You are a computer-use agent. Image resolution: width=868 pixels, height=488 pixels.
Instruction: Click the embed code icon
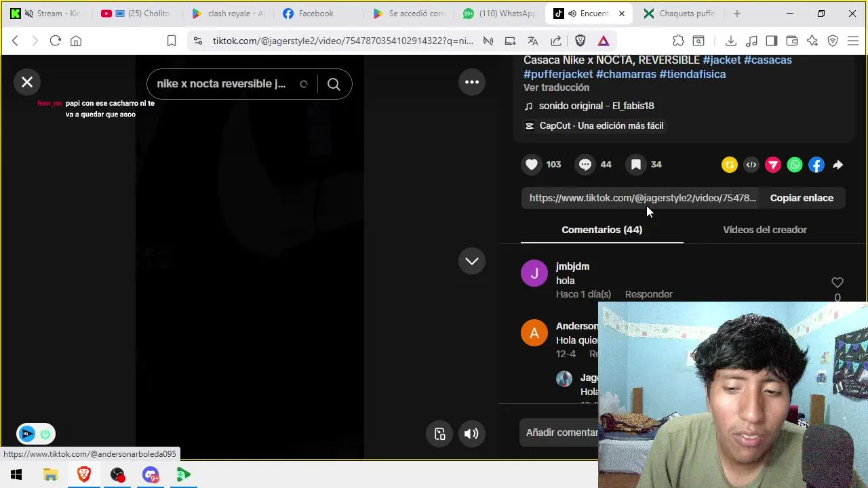751,165
